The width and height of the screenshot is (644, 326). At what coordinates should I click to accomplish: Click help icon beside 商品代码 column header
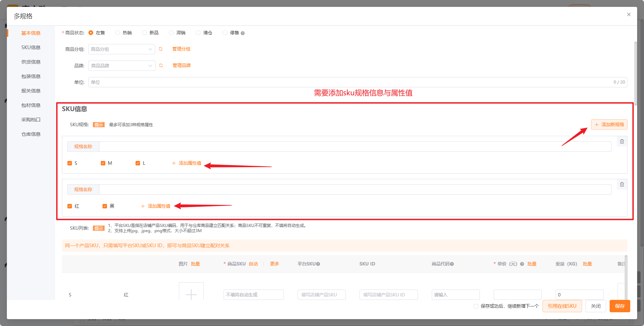[x=452, y=264]
